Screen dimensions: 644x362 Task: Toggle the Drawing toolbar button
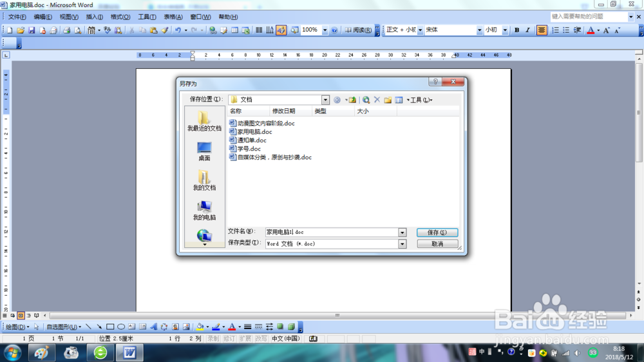[x=281, y=30]
